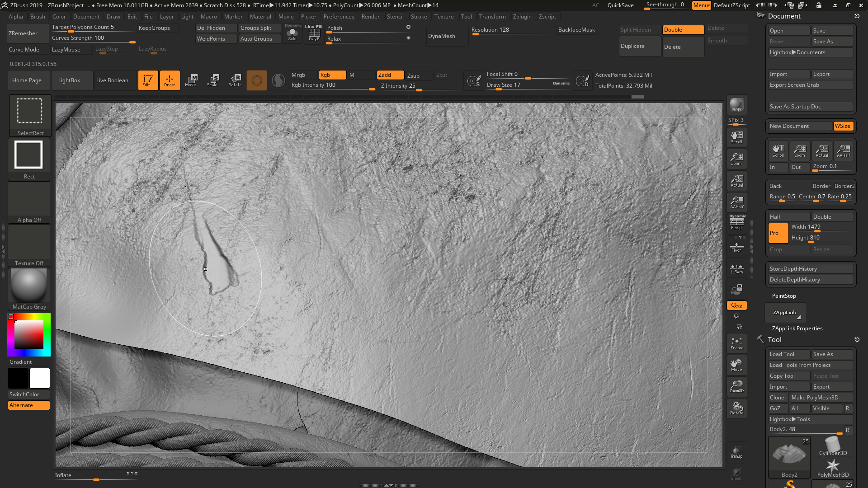The height and width of the screenshot is (488, 868).
Task: Select the Move gizmo tool
Action: pos(191,80)
